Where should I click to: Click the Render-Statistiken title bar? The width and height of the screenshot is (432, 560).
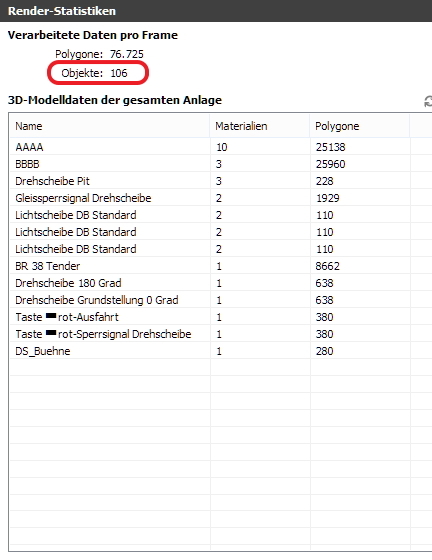point(216,11)
